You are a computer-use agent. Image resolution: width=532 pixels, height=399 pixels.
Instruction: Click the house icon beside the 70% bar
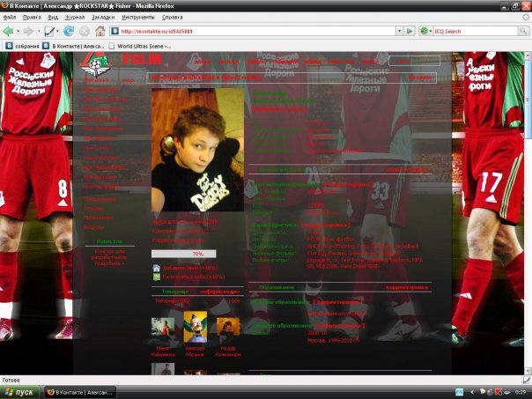(156, 268)
